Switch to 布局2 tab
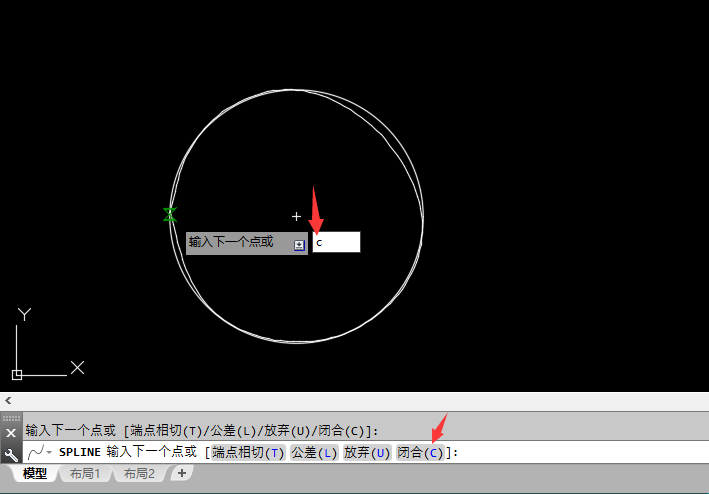709x494 pixels. click(x=139, y=473)
